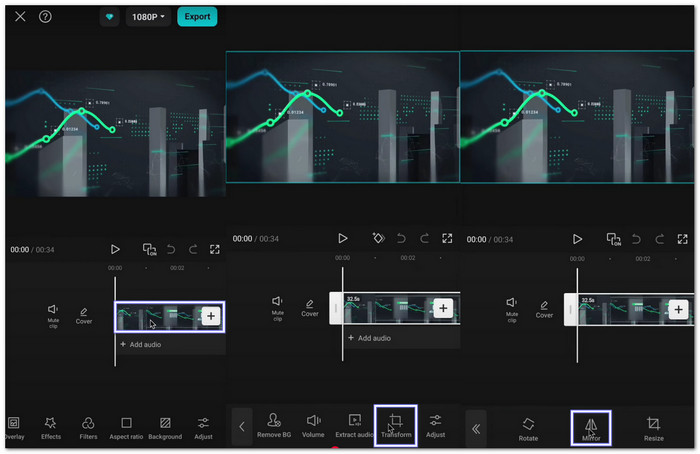The width and height of the screenshot is (700, 454).
Task: Mute clip audio in the middle panel
Action: click(x=277, y=308)
